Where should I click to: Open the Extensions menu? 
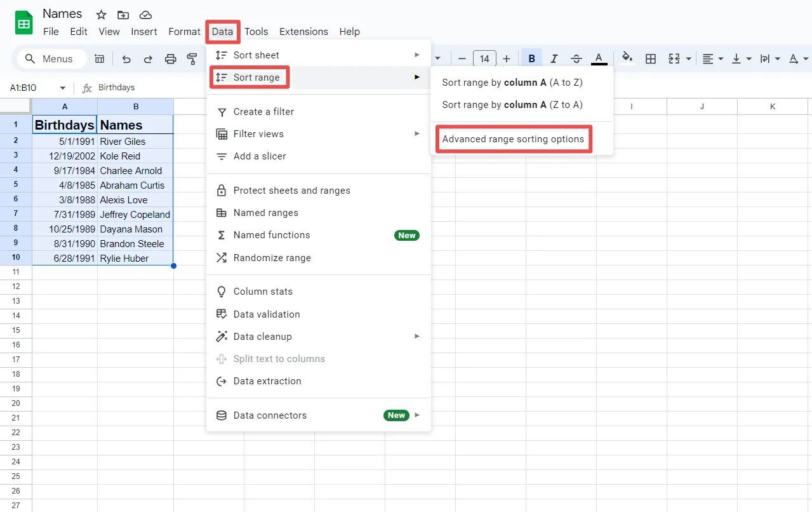(x=303, y=31)
